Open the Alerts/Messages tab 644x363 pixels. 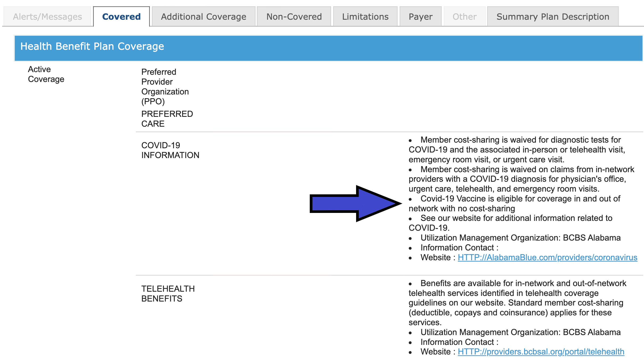pos(47,17)
